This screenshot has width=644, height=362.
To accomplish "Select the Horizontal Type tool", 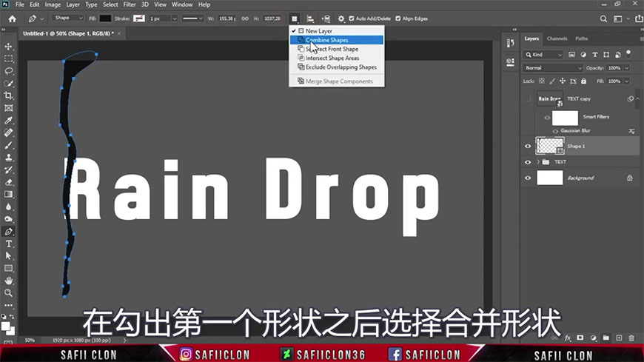I will pyautogui.click(x=8, y=244).
